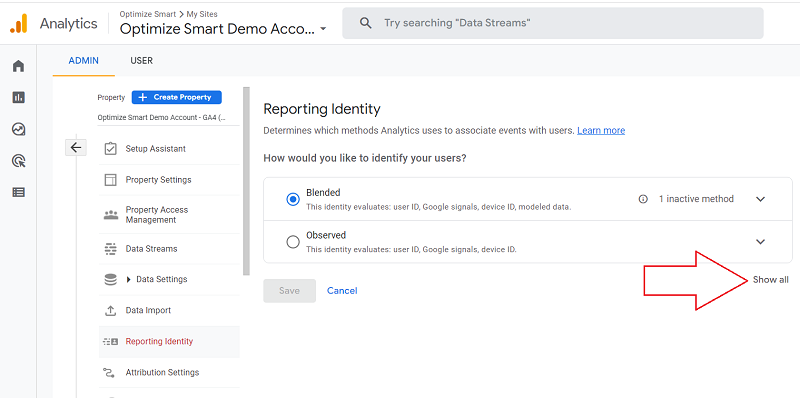
Task: Click the back arrow collapse button
Action: pos(76,147)
